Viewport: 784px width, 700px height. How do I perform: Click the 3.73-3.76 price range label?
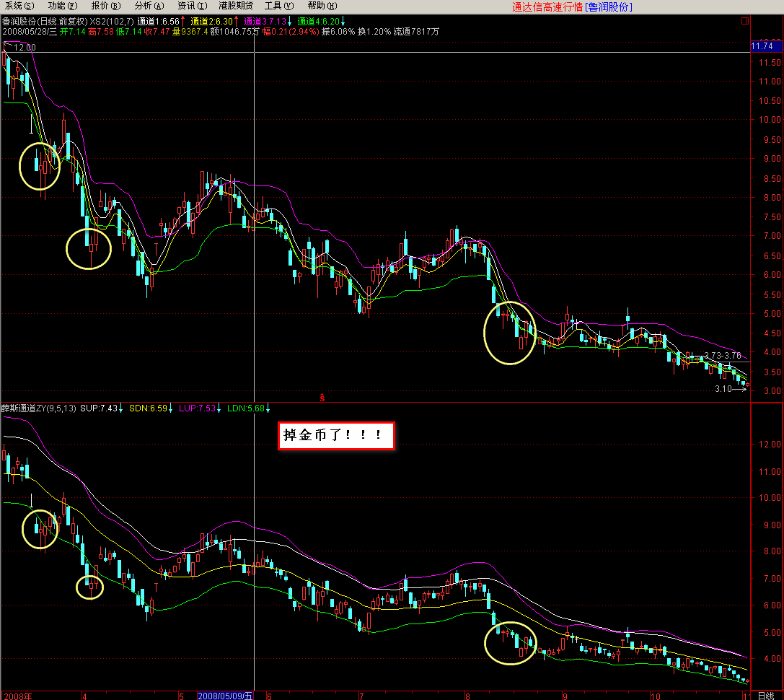pyautogui.click(x=723, y=356)
